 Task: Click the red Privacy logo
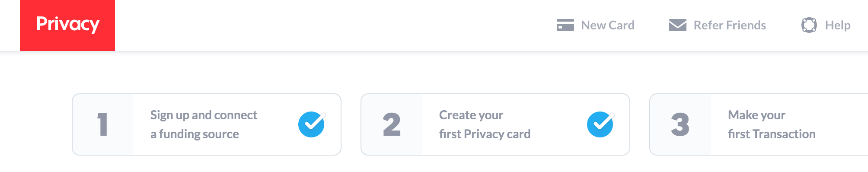(x=67, y=25)
